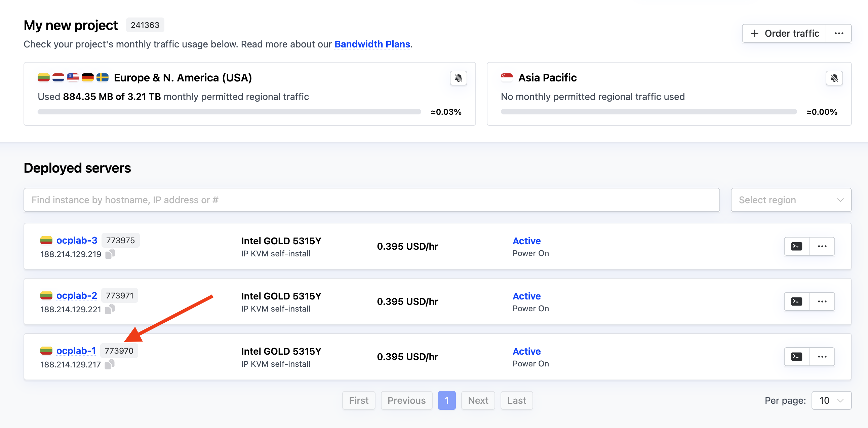Open console for the ocplab-3 server
Viewport: 868px width, 428px height.
[796, 246]
